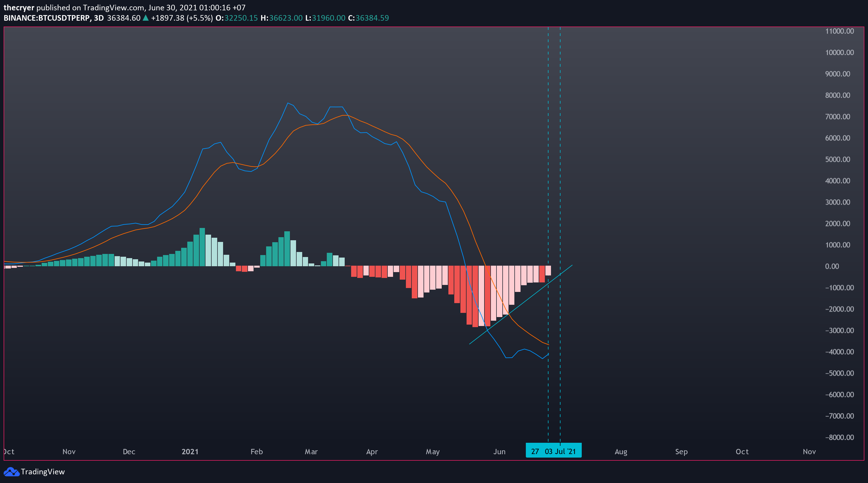Click the 'Aug' time axis label
Image resolution: width=868 pixels, height=483 pixels.
pyautogui.click(x=621, y=452)
